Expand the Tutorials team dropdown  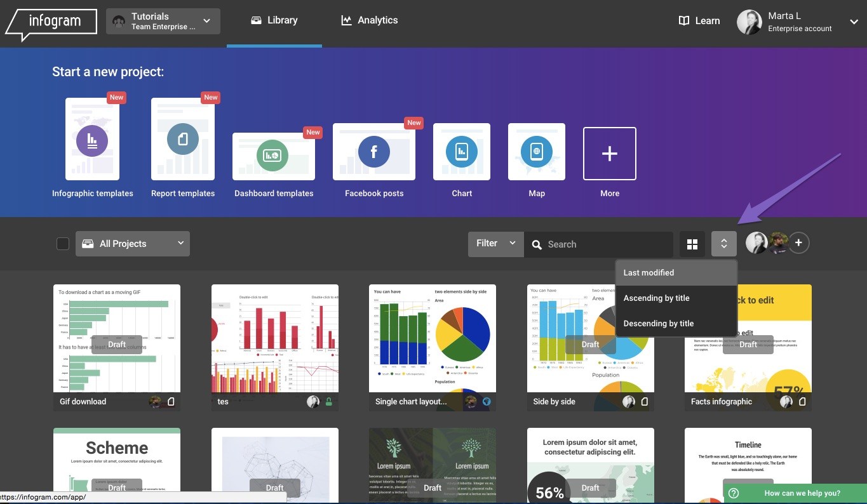(163, 21)
